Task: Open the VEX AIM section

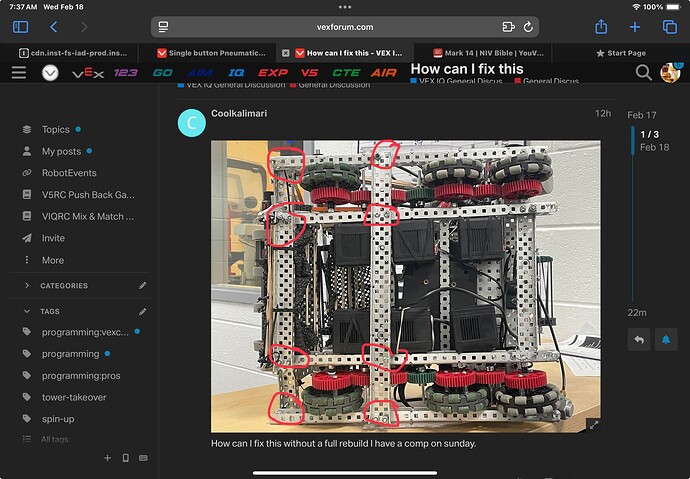Action: [200, 73]
